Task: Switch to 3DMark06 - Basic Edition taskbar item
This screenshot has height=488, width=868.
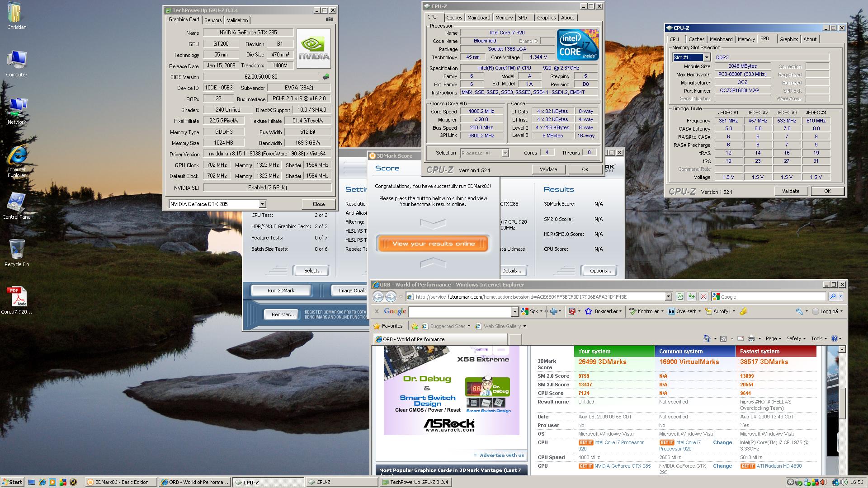Action: [121, 482]
